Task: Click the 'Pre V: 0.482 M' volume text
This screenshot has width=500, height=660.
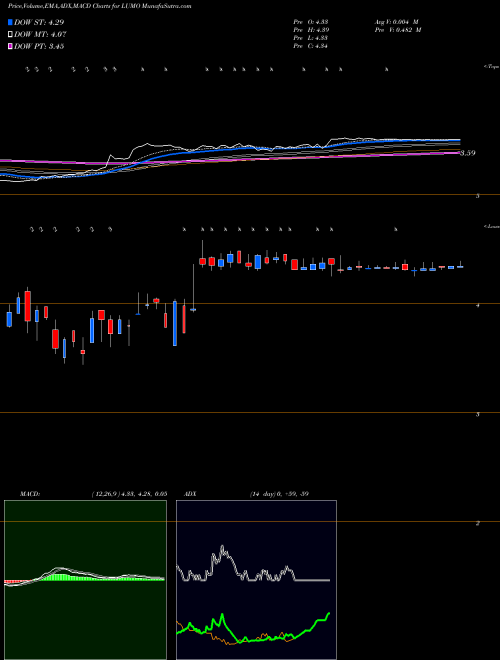Action: click(x=397, y=30)
